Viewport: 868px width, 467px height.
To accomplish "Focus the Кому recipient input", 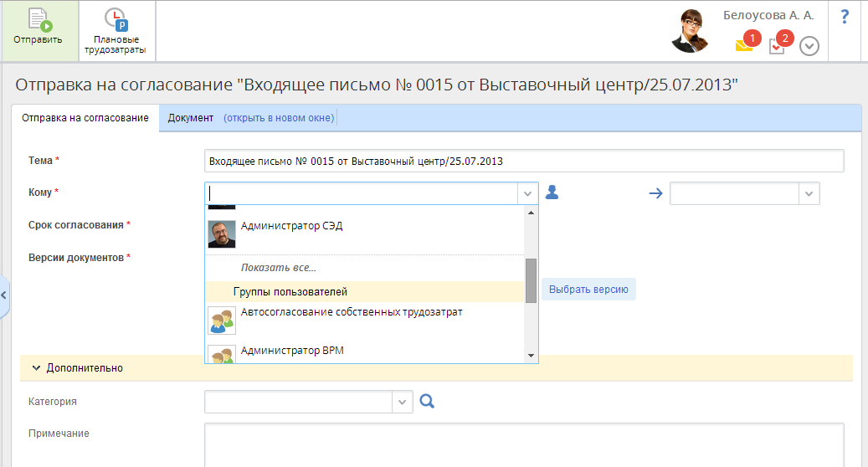I will point(361,193).
